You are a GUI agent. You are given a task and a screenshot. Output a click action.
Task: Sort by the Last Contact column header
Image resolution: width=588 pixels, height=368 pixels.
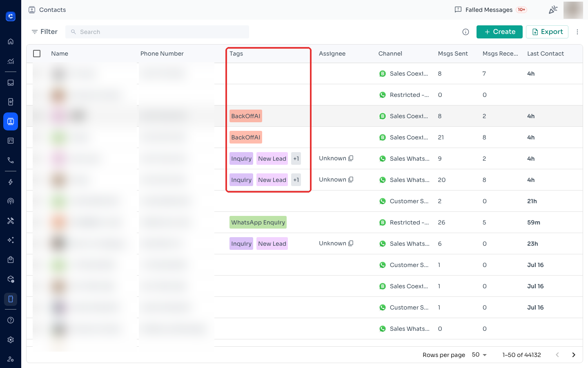point(546,54)
